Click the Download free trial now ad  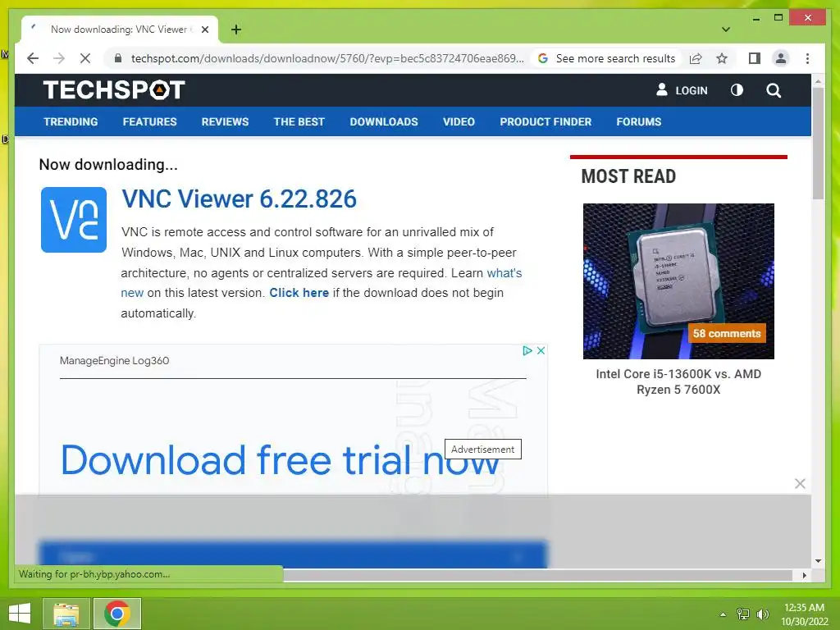(281, 460)
